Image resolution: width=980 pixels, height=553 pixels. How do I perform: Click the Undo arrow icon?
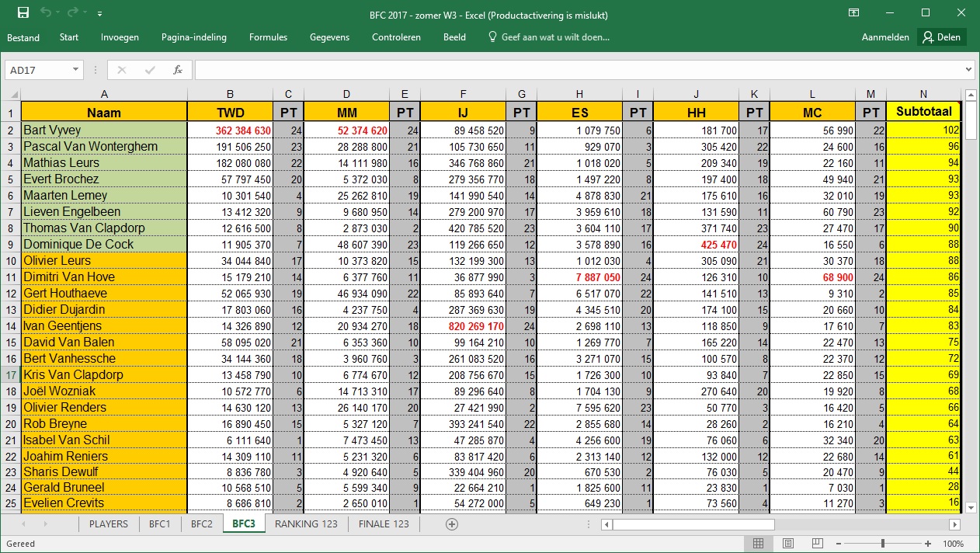[46, 13]
